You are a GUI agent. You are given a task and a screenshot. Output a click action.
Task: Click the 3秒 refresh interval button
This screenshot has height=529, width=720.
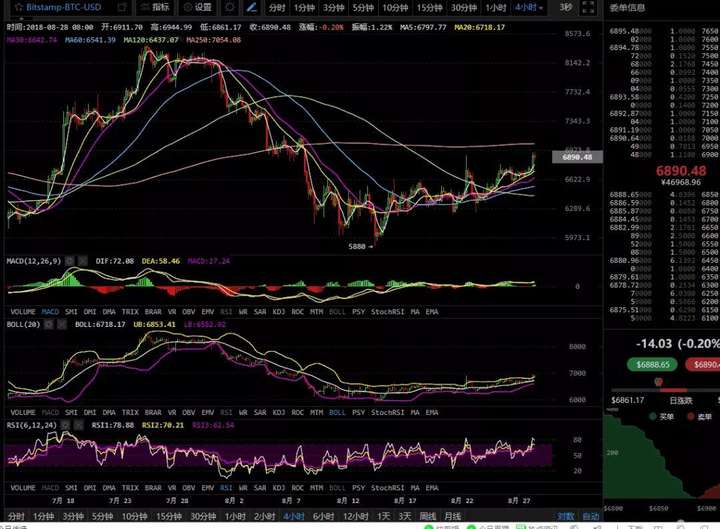tap(566, 7)
